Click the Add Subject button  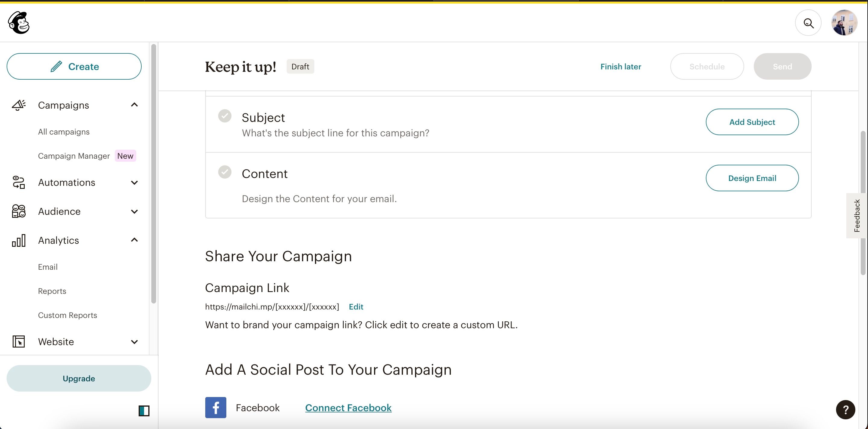(x=752, y=122)
